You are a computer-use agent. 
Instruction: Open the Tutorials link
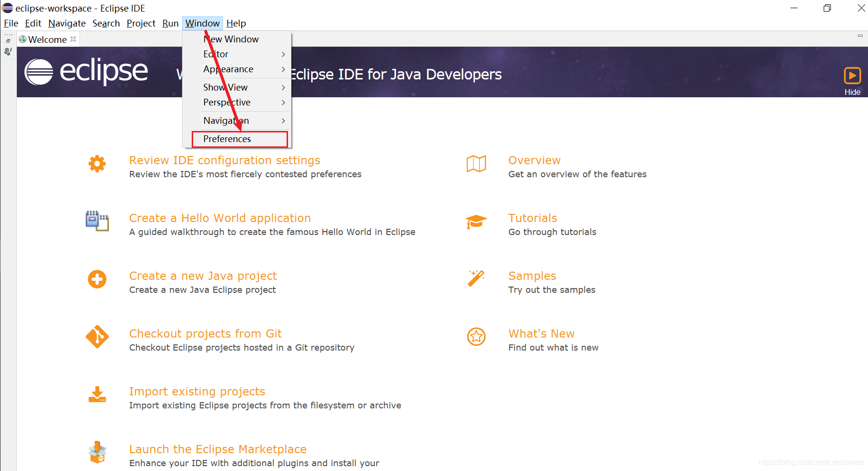(x=532, y=218)
